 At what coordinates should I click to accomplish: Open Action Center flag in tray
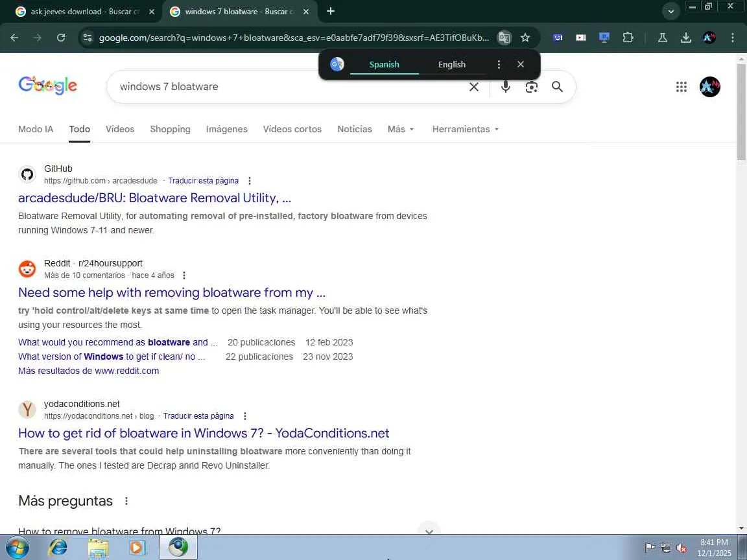pos(650,548)
